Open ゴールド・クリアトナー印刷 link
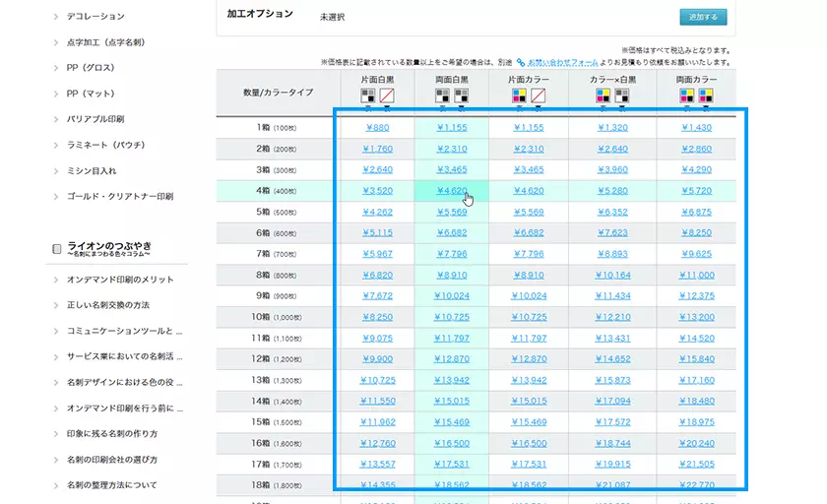The width and height of the screenshot is (827, 504). [120, 196]
